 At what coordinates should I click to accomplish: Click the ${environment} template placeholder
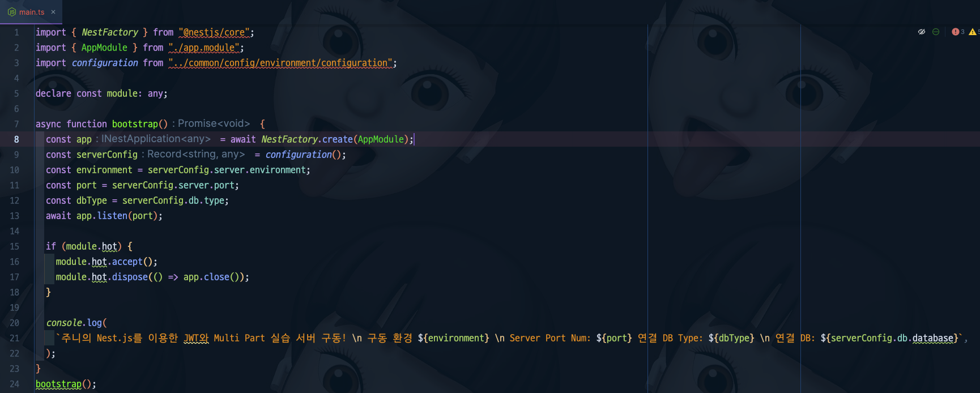(x=453, y=338)
